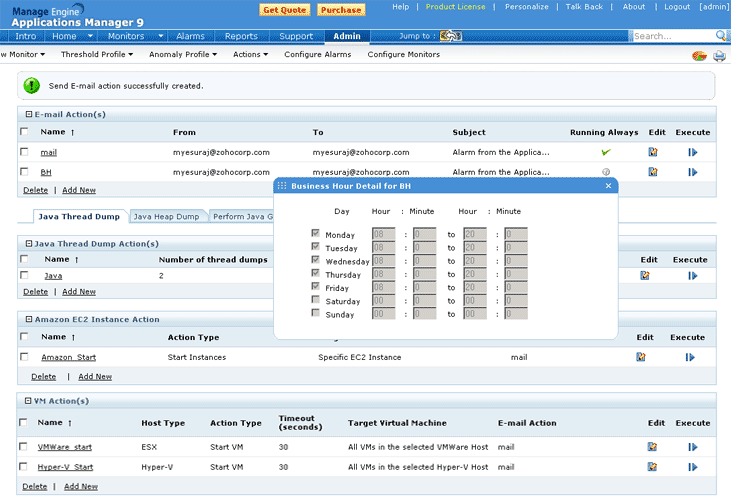Collapse the E-mail Action(s) section
The image size is (731, 502).
(x=28, y=114)
